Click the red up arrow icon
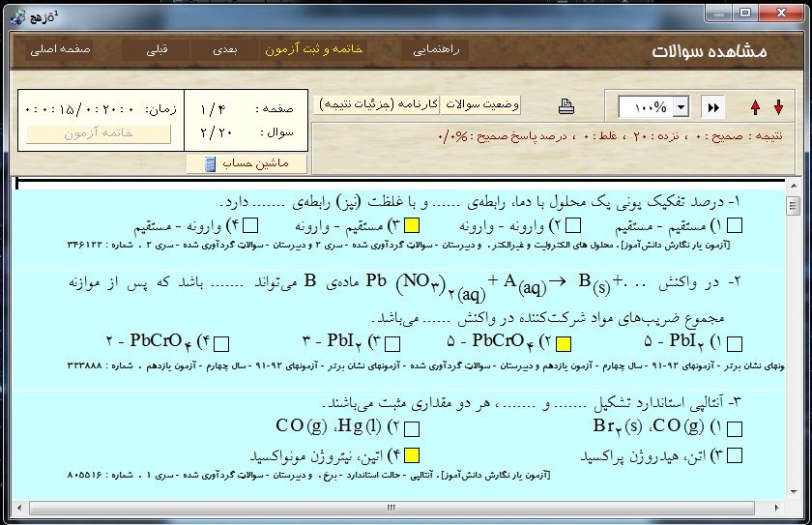 click(755, 107)
